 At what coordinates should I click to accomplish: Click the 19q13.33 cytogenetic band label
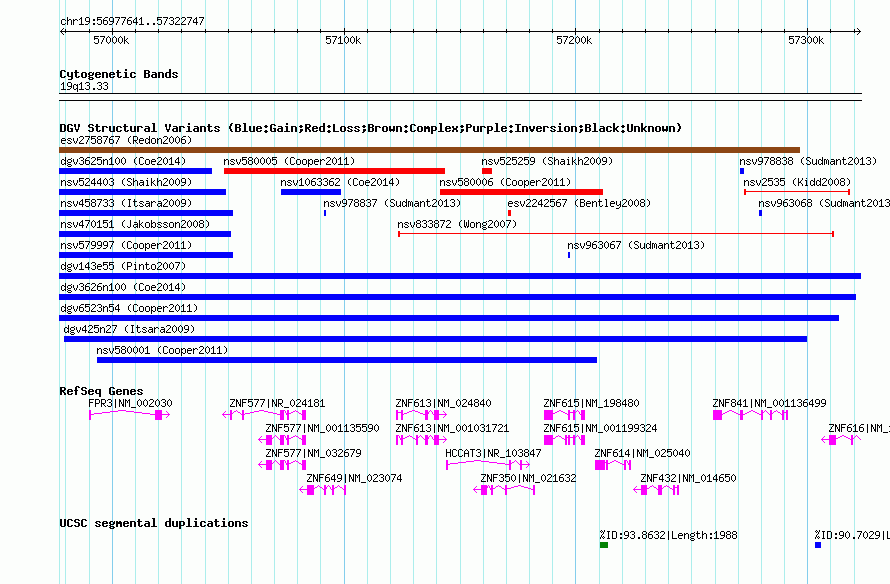click(x=85, y=86)
